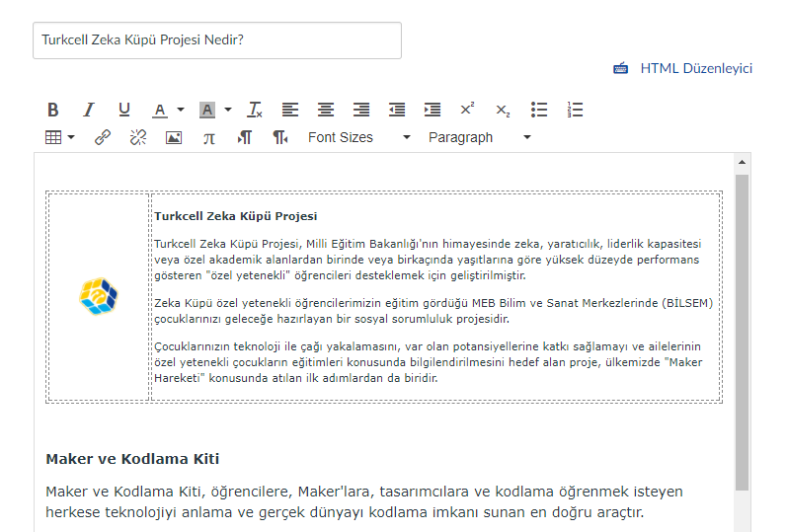Set right-to-left text direction
This screenshot has width=787, height=532.
pos(280,137)
